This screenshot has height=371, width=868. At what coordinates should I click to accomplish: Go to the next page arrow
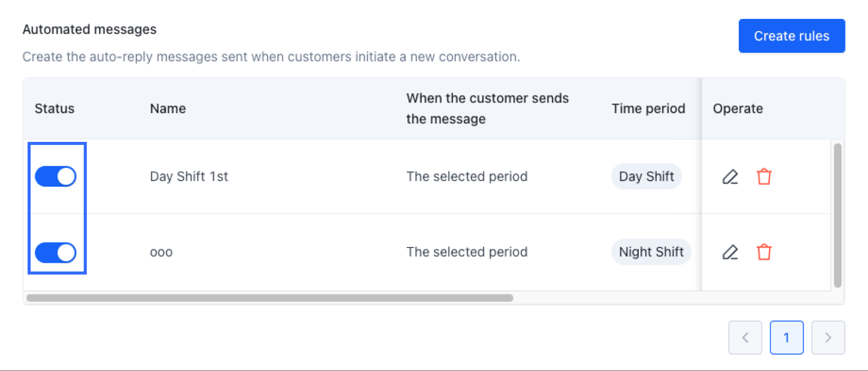[x=828, y=337]
